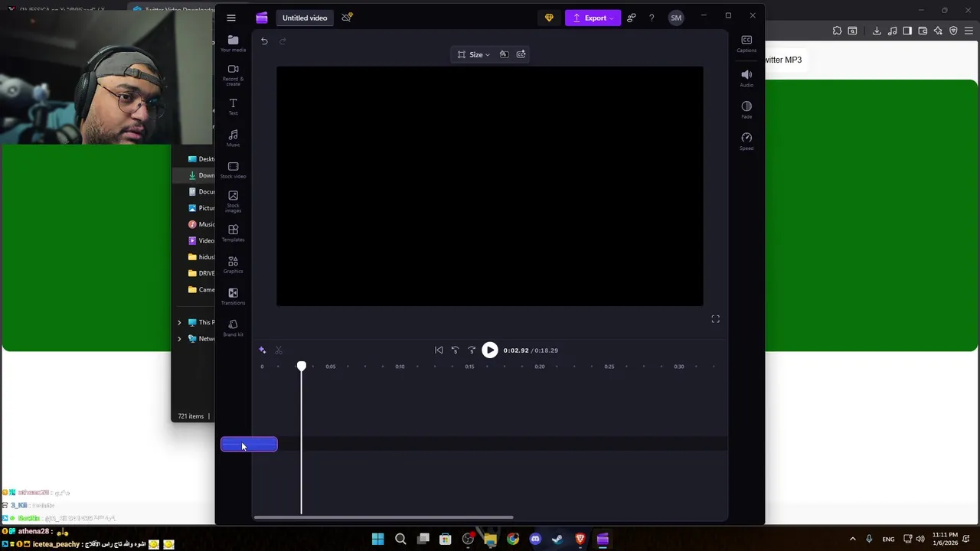Image resolution: width=980 pixels, height=551 pixels.
Task: Click the AI auto-compose sparkle icon above timeline
Action: point(262,350)
